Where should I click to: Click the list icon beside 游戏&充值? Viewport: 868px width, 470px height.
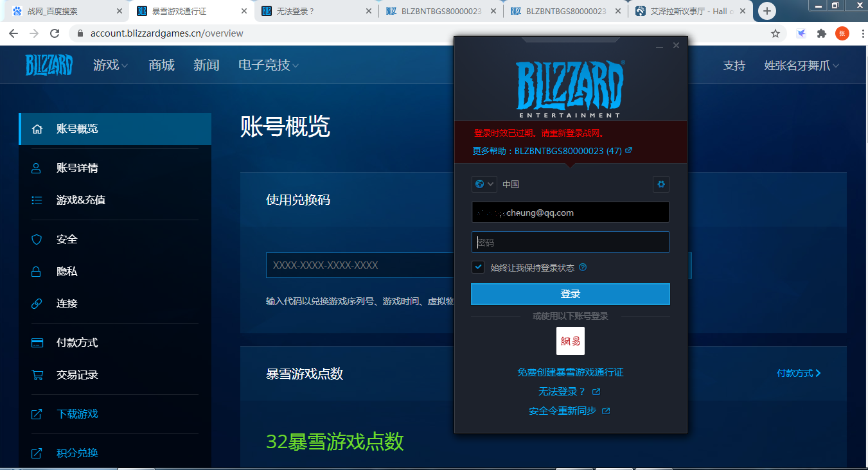tap(37, 200)
